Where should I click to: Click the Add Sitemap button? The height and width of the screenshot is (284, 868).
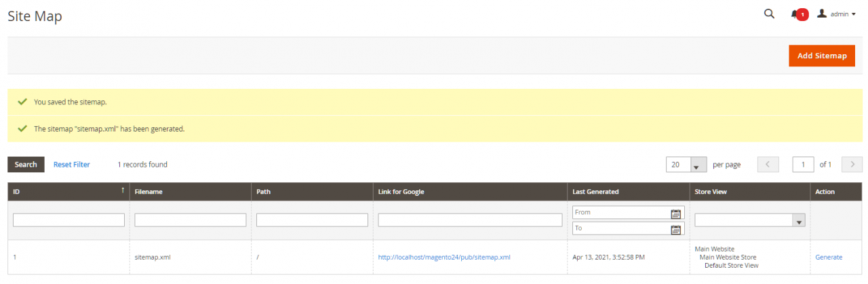click(821, 56)
